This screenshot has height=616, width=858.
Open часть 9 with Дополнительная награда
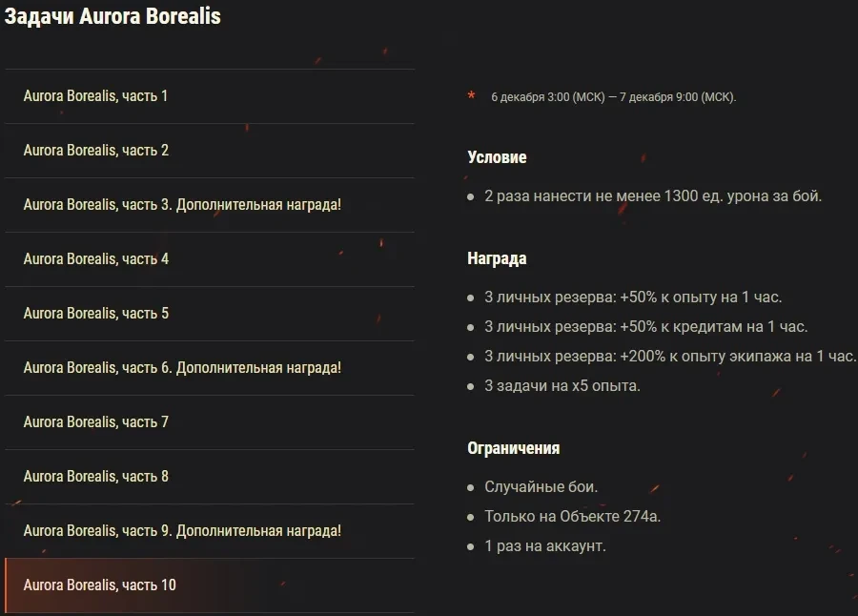coord(182,531)
